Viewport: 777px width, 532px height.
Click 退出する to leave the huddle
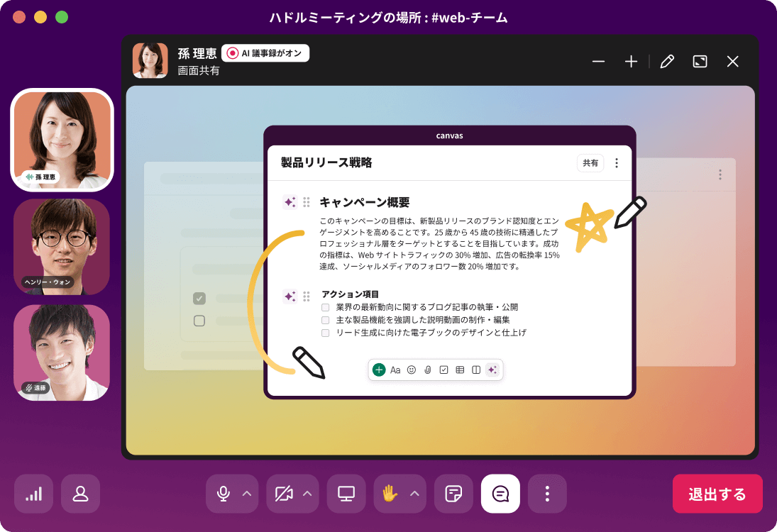click(x=717, y=494)
